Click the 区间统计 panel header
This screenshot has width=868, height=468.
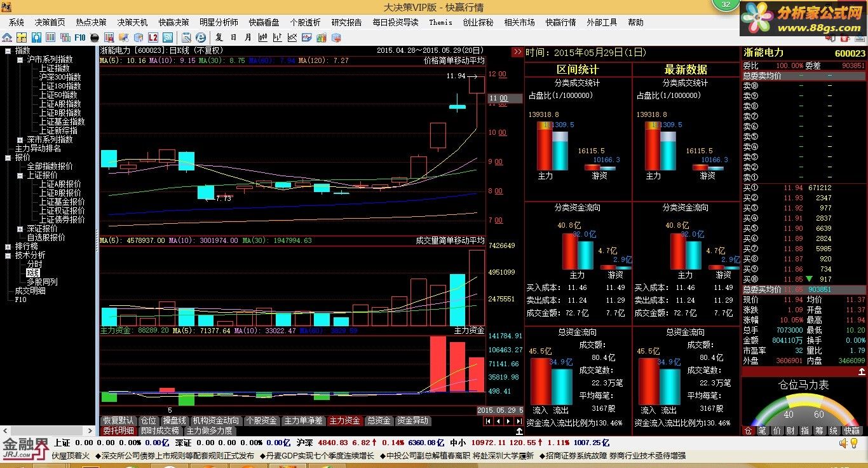[578, 69]
